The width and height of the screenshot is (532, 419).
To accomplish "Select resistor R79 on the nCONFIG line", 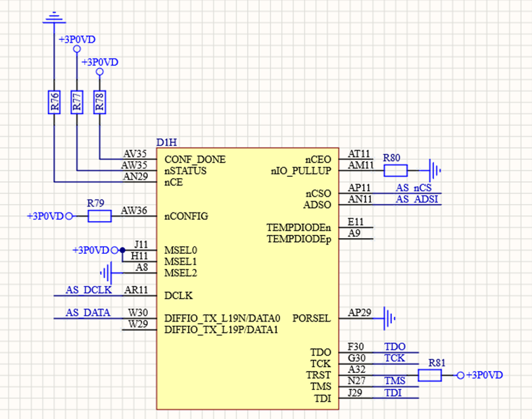I will [99, 216].
